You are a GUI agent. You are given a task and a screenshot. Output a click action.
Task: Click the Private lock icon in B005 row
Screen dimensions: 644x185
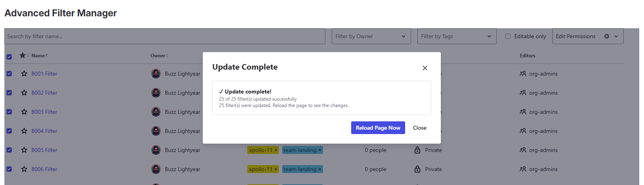tap(417, 150)
